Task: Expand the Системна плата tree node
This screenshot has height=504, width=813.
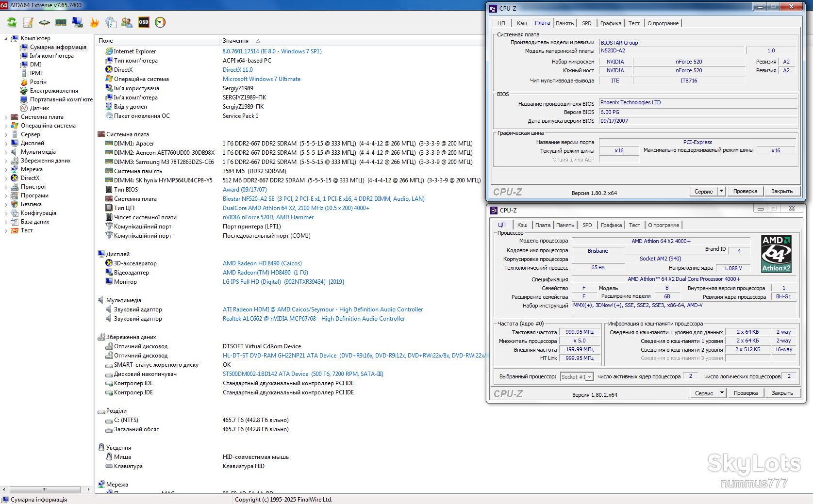Action: coord(6,117)
